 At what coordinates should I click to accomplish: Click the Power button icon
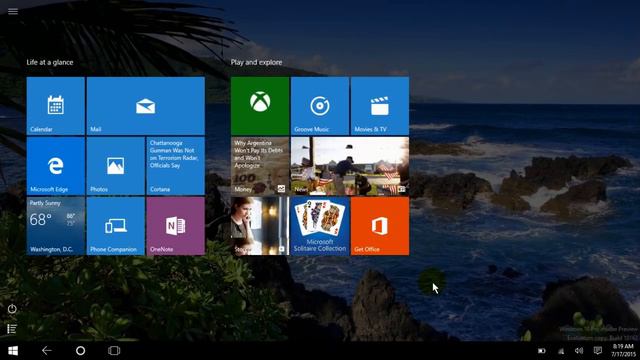[12, 309]
